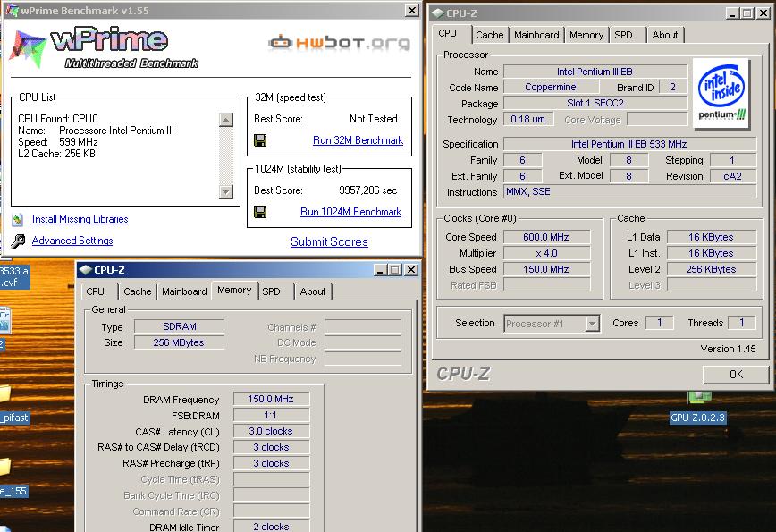Close the wPrime Benchmark window
776x532 pixels.
[412, 11]
